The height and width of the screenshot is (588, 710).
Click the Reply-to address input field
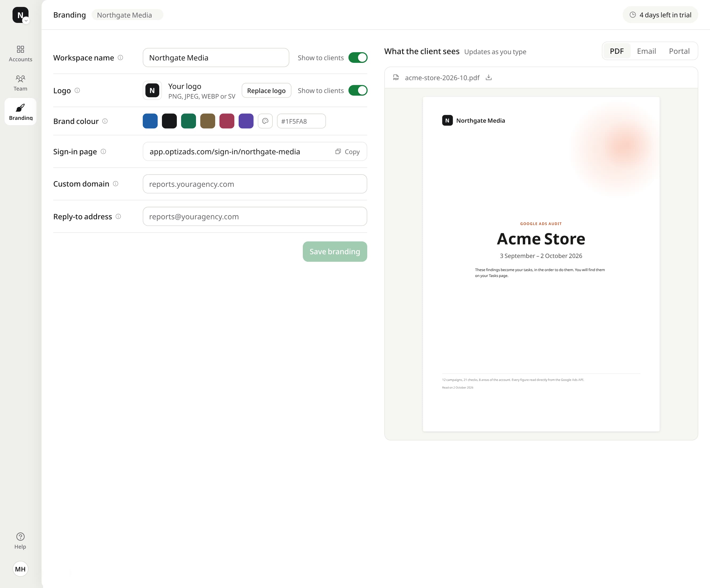coord(255,217)
